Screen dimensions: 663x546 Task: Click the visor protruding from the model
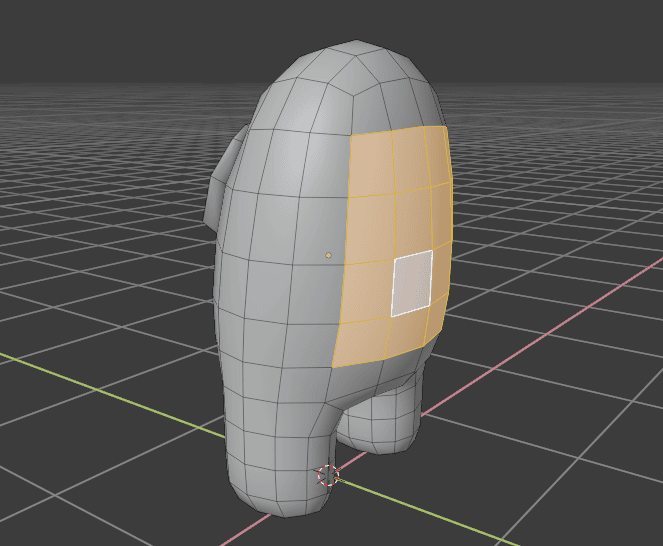tap(221, 183)
